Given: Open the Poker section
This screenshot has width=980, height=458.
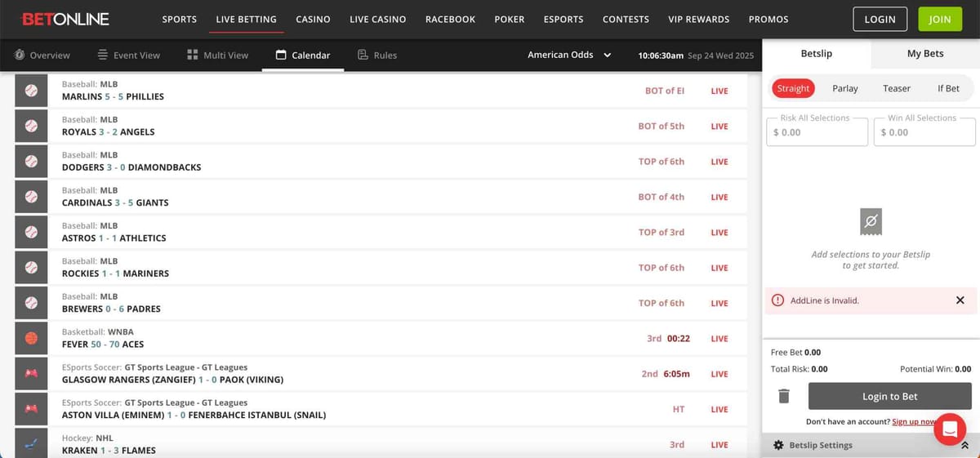Looking at the screenshot, I should [x=510, y=19].
